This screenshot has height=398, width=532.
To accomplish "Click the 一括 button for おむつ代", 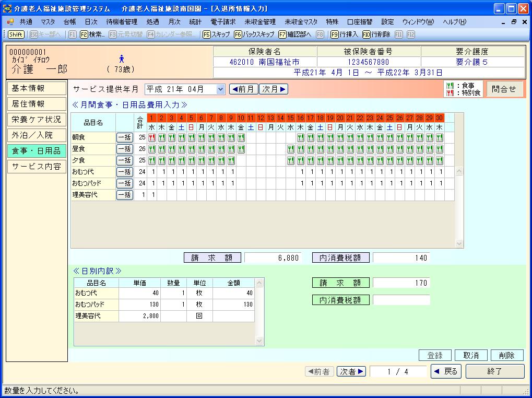I will (124, 172).
